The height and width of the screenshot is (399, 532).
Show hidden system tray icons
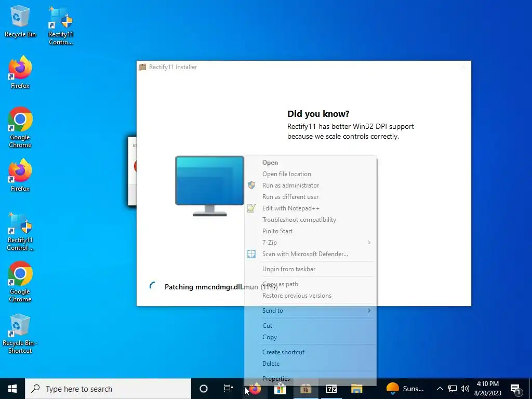pyautogui.click(x=440, y=389)
